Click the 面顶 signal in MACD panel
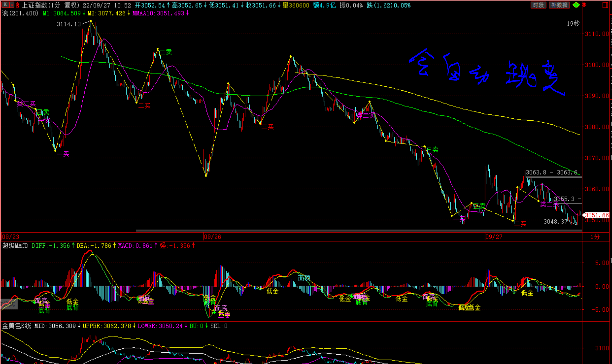The width and height of the screenshot is (612, 364). (304, 278)
